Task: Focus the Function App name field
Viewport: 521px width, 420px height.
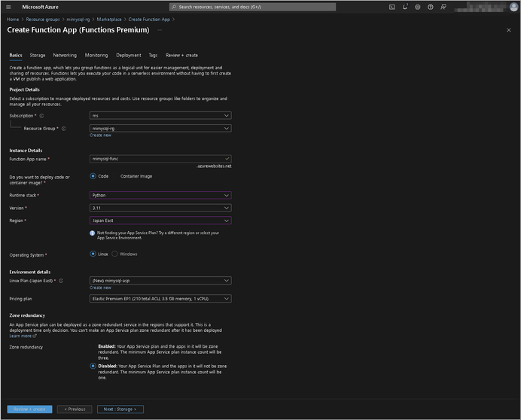Action: click(x=160, y=159)
